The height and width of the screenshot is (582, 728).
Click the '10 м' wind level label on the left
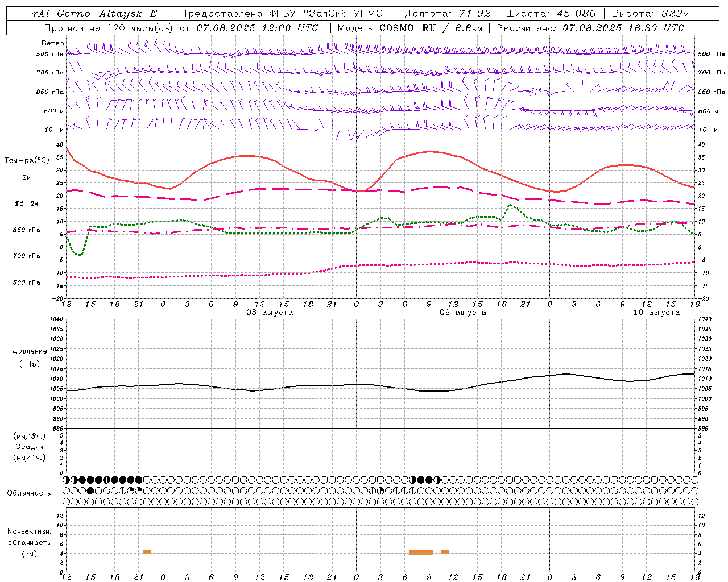point(55,130)
